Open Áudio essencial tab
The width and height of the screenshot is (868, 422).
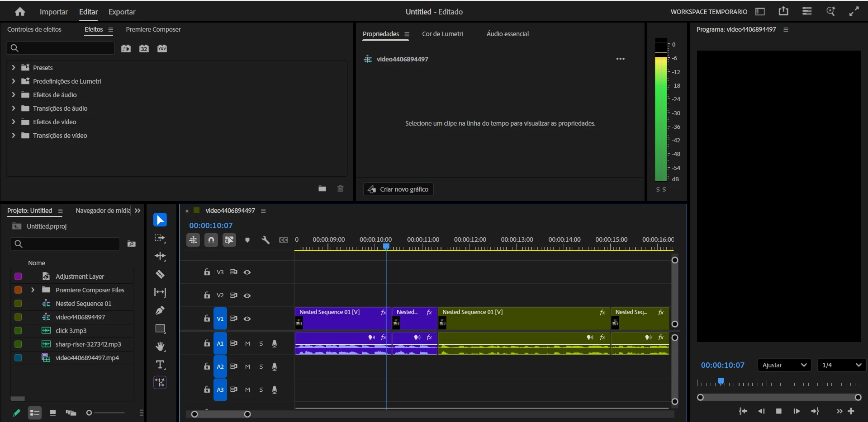coord(508,34)
